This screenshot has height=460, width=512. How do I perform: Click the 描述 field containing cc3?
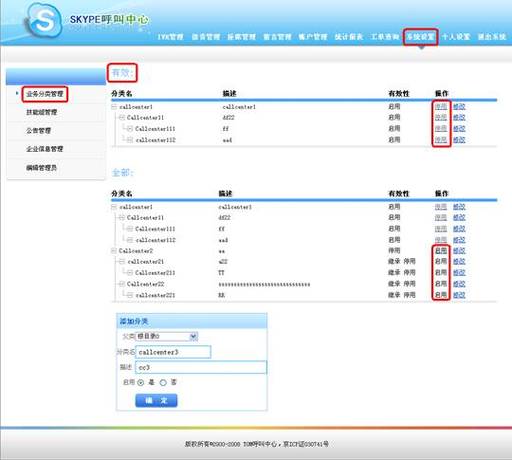click(201, 367)
